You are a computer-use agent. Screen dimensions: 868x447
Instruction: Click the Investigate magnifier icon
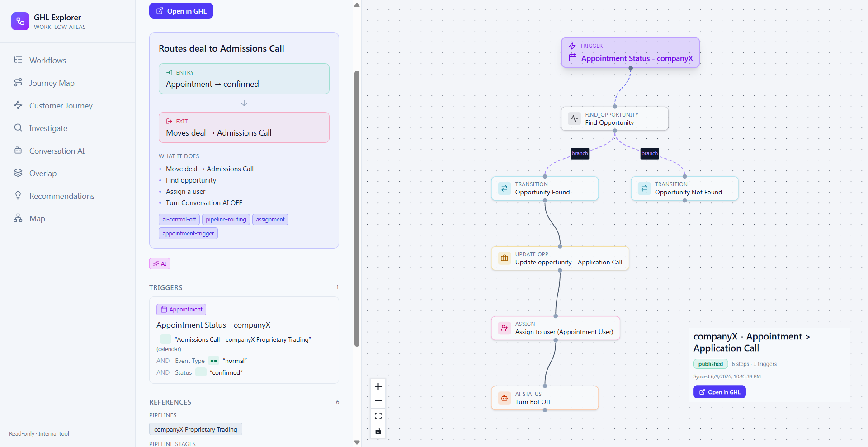18,127
